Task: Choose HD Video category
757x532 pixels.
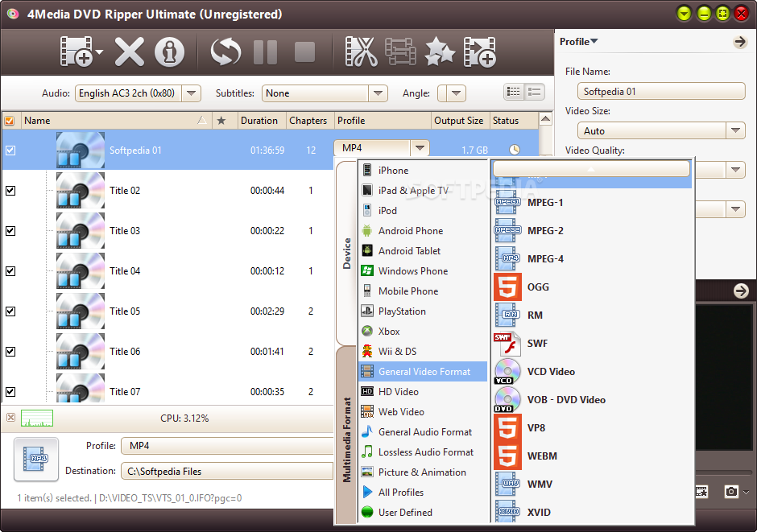Action: (x=423, y=392)
